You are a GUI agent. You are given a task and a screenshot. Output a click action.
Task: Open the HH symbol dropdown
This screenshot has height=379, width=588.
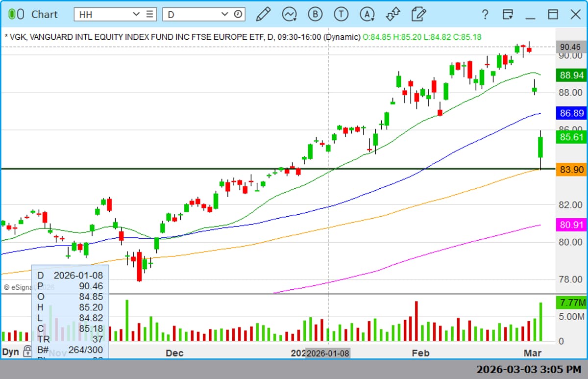tap(136, 14)
